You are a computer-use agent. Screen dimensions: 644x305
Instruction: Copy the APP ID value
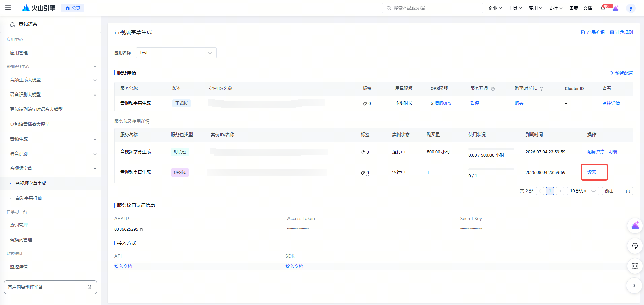point(142,229)
